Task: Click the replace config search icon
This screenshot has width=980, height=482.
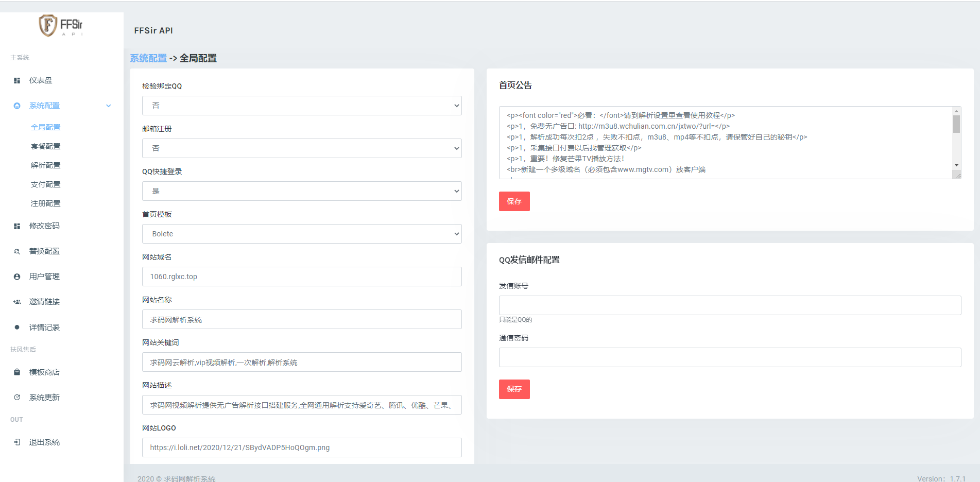Action: 17,251
